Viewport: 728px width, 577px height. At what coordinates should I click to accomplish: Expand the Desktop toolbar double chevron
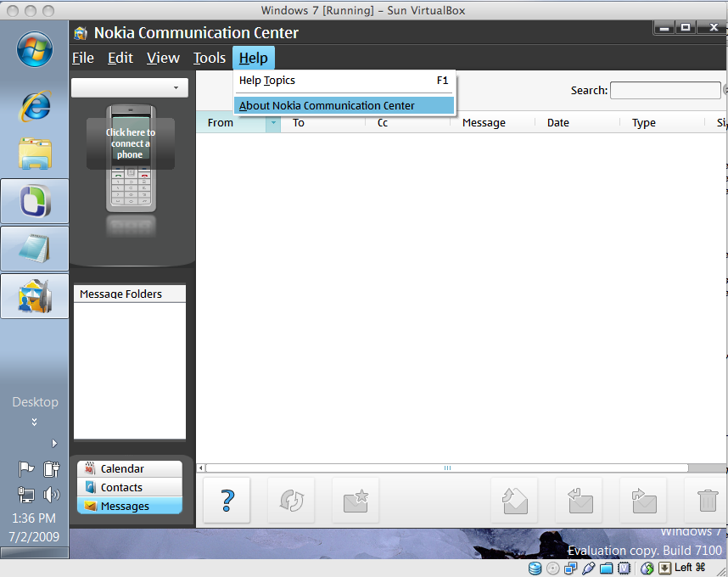click(34, 422)
